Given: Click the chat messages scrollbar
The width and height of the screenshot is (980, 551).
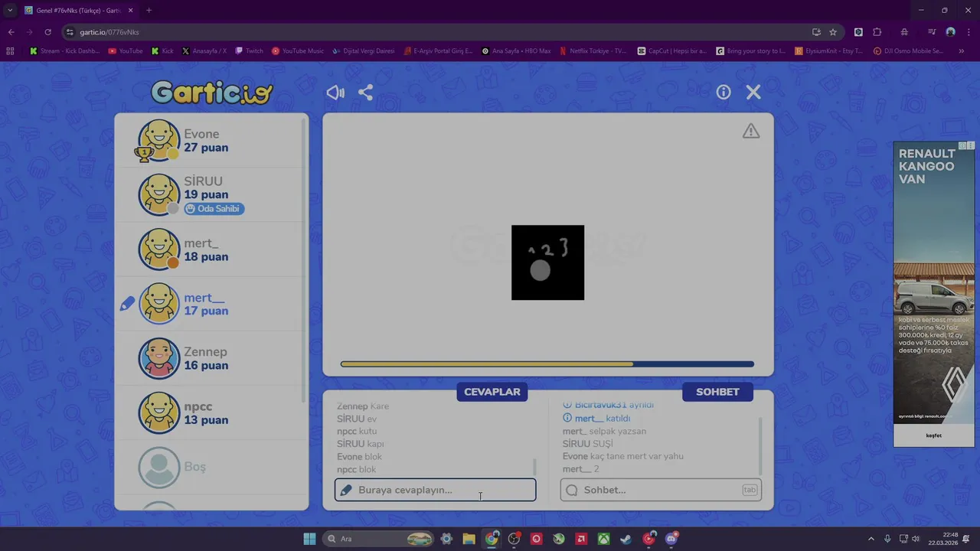Looking at the screenshot, I should coord(760,446).
